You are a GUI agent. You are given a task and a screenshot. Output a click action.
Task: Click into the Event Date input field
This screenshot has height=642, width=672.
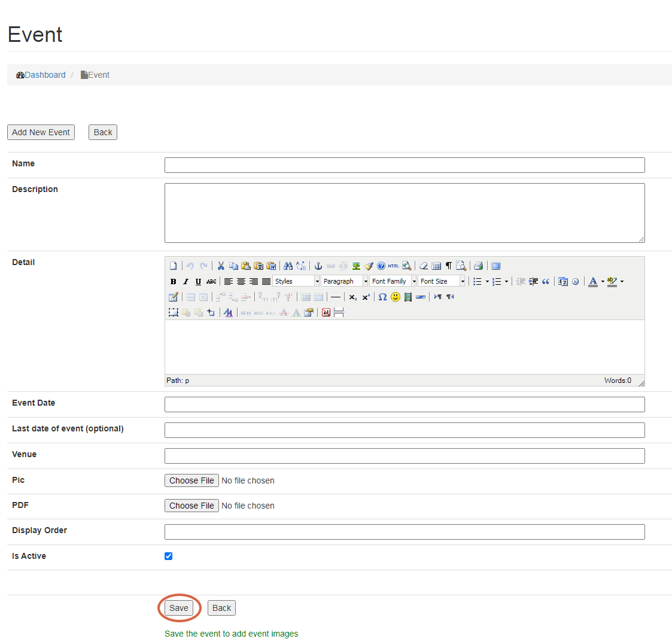(405, 404)
